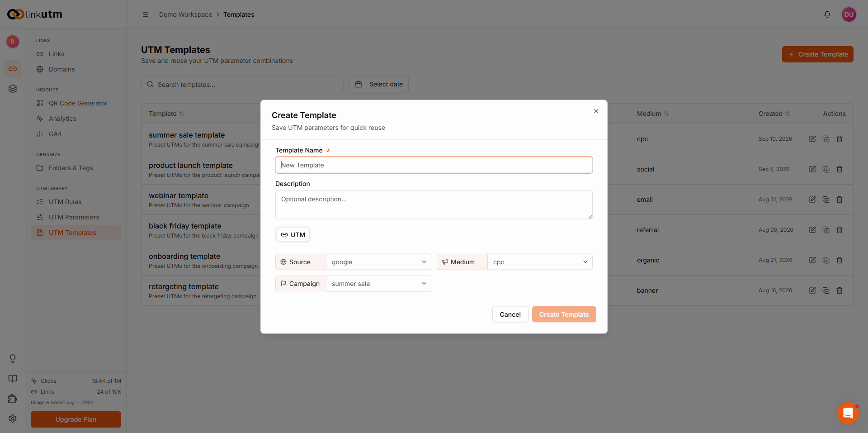Viewport: 868px width, 433px height.
Task: Duplicate the onboarding template
Action: coord(826,260)
